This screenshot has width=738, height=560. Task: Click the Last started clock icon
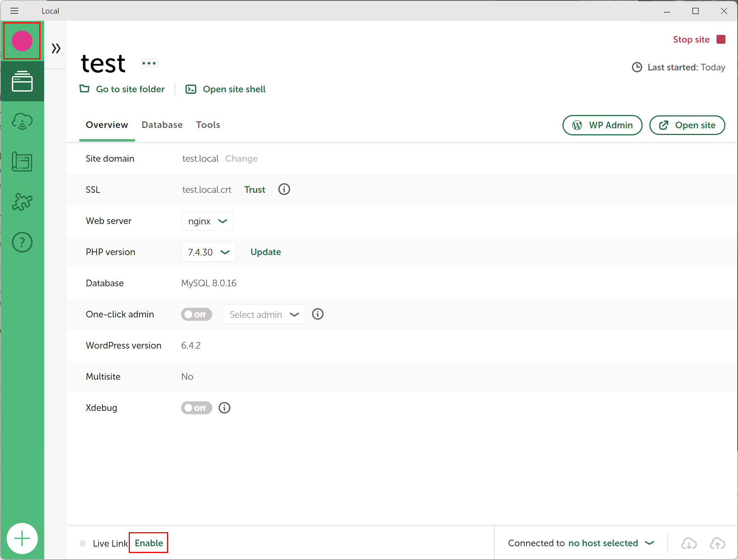pyautogui.click(x=637, y=67)
